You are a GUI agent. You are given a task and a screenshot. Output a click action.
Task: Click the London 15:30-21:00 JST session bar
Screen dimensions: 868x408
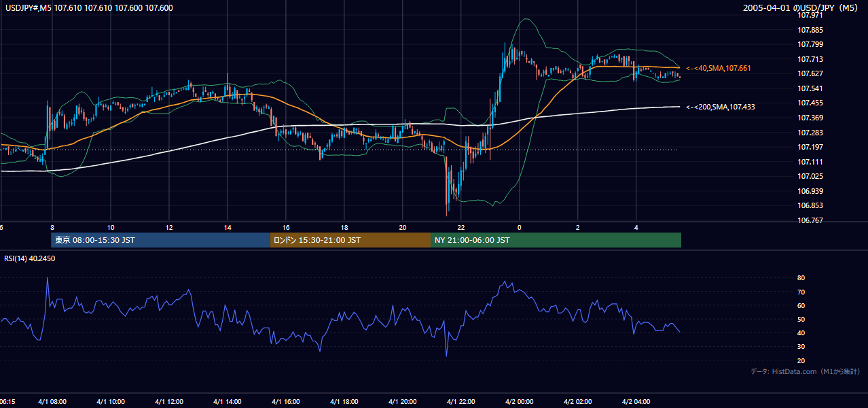click(350, 240)
